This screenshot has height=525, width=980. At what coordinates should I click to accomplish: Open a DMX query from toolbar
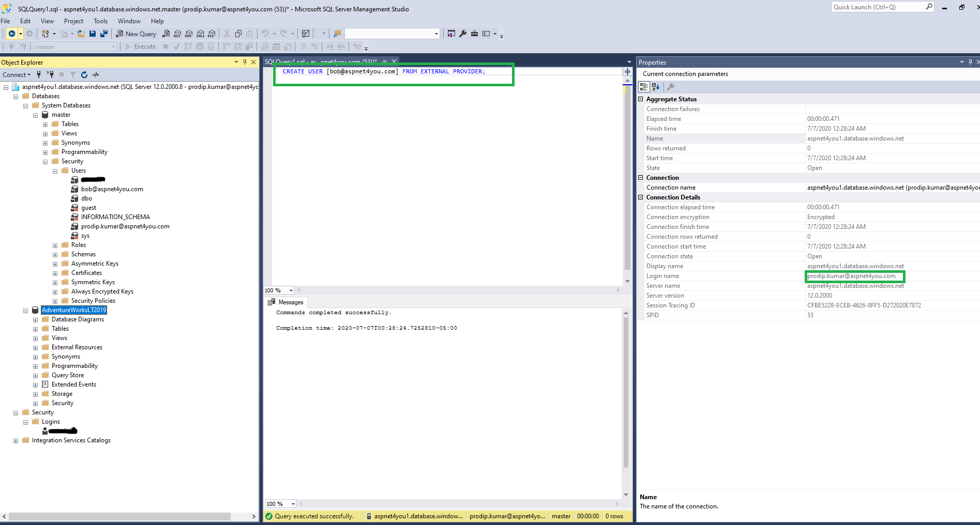coord(189,34)
